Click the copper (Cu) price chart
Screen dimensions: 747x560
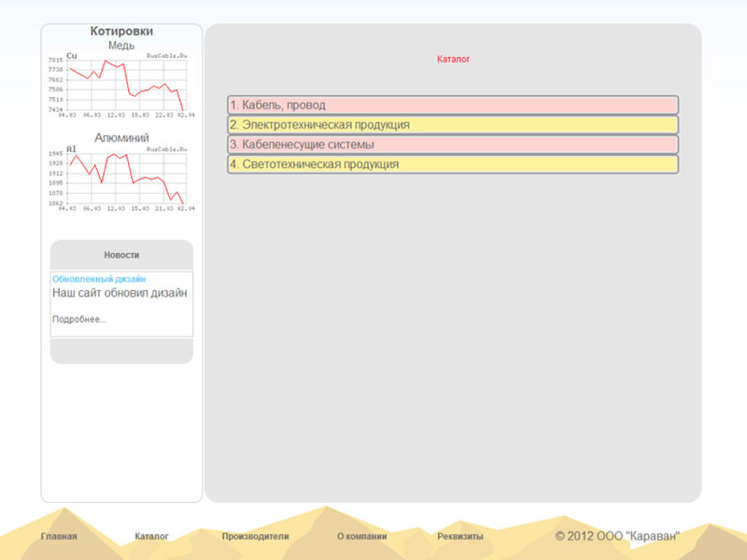point(121,85)
